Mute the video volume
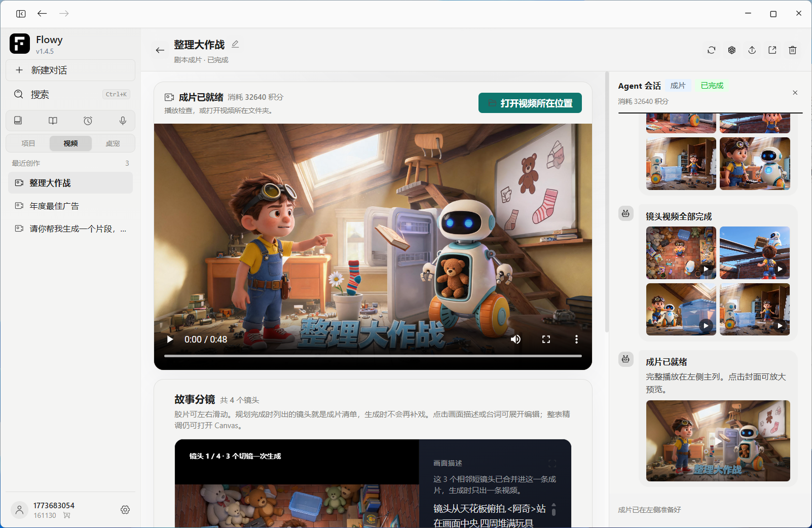 (x=515, y=340)
